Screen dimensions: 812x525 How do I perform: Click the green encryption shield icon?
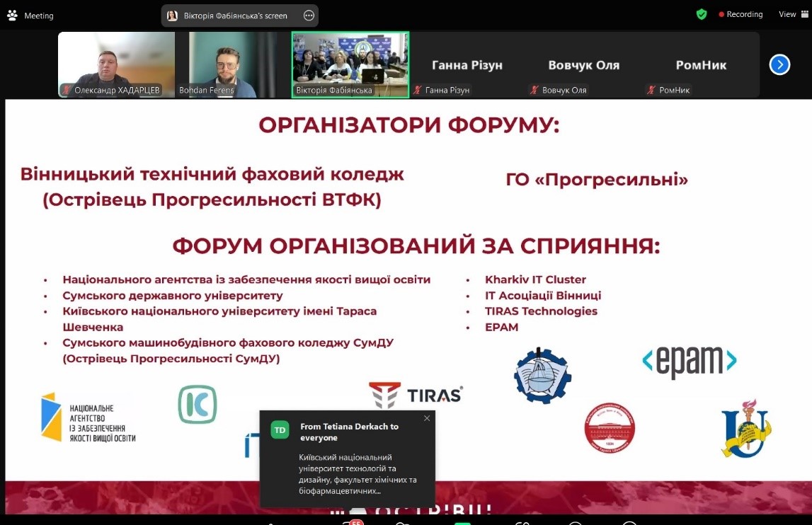[702, 14]
